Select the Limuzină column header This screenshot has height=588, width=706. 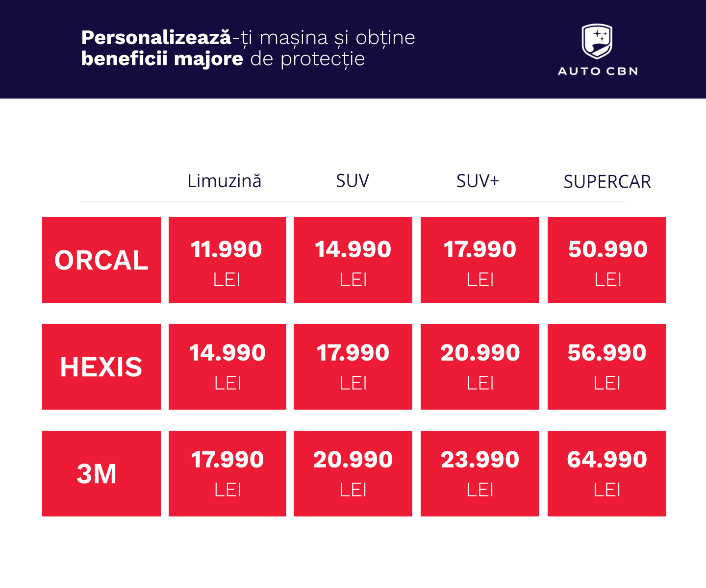[225, 181]
